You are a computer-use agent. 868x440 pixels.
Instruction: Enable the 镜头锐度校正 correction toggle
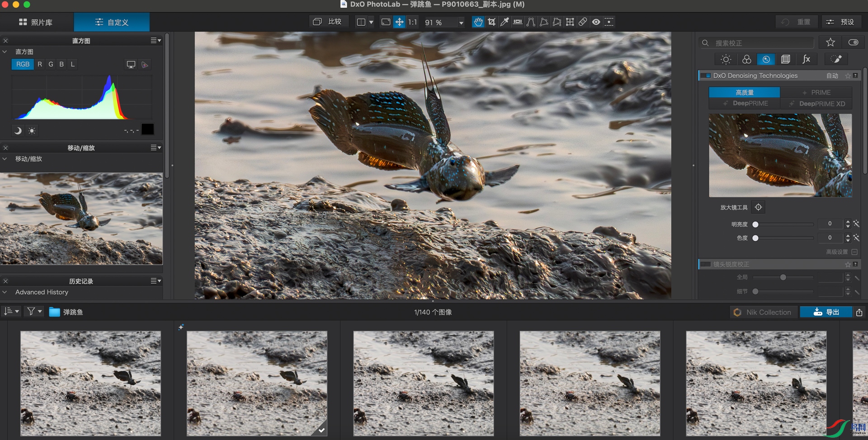[705, 264]
